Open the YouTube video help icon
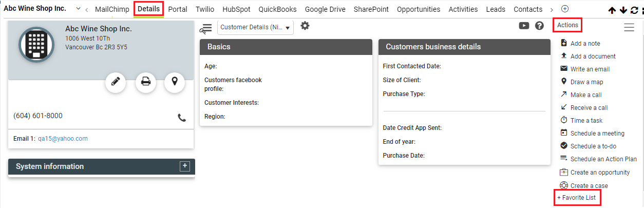644x208 pixels. pos(524,26)
